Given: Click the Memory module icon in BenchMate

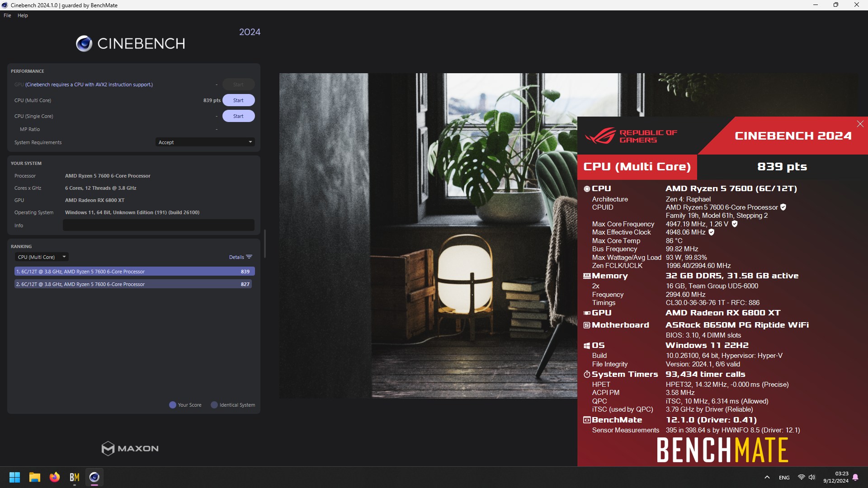Looking at the screenshot, I should (587, 276).
